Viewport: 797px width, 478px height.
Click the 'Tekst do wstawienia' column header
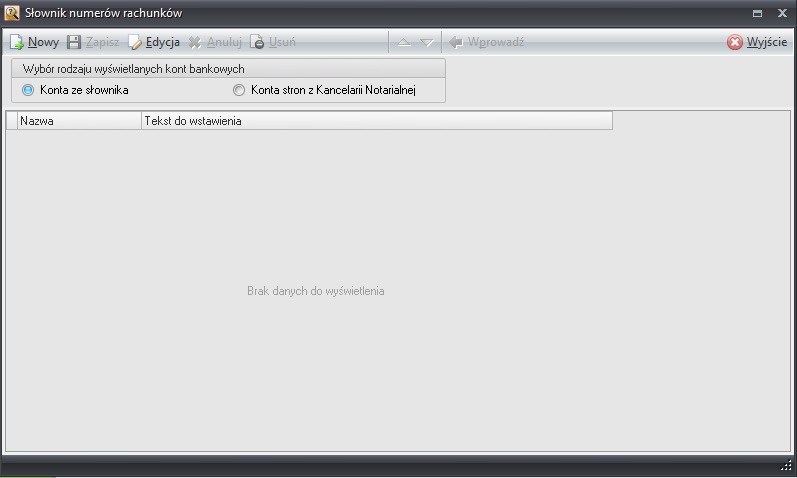tap(376, 121)
